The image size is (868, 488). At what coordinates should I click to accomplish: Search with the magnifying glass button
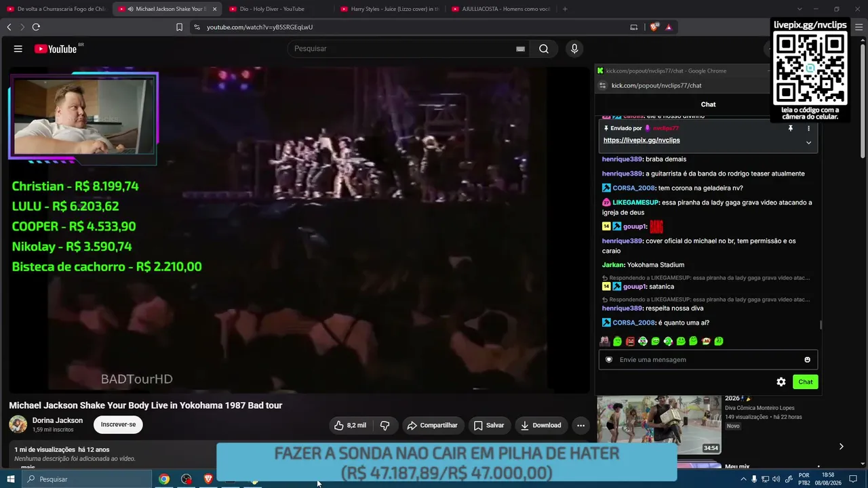[x=544, y=49]
